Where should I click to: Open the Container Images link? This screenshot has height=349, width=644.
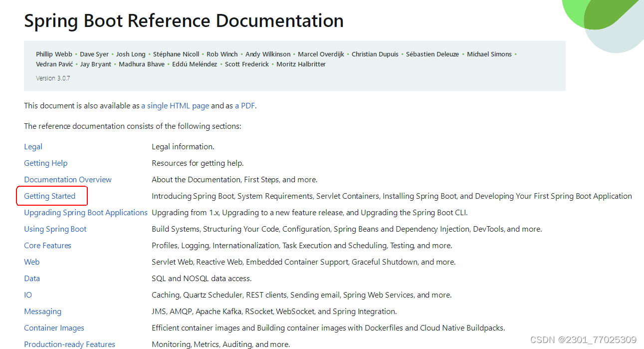[54, 328]
